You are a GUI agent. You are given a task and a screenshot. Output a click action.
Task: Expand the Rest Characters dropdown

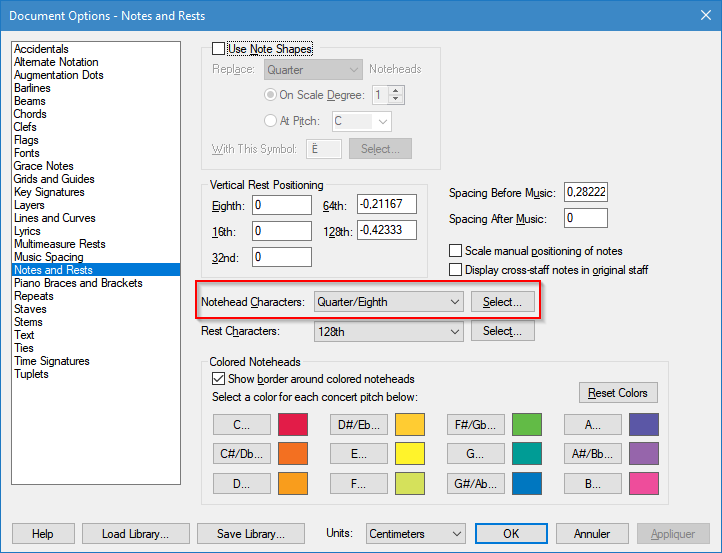click(388, 331)
